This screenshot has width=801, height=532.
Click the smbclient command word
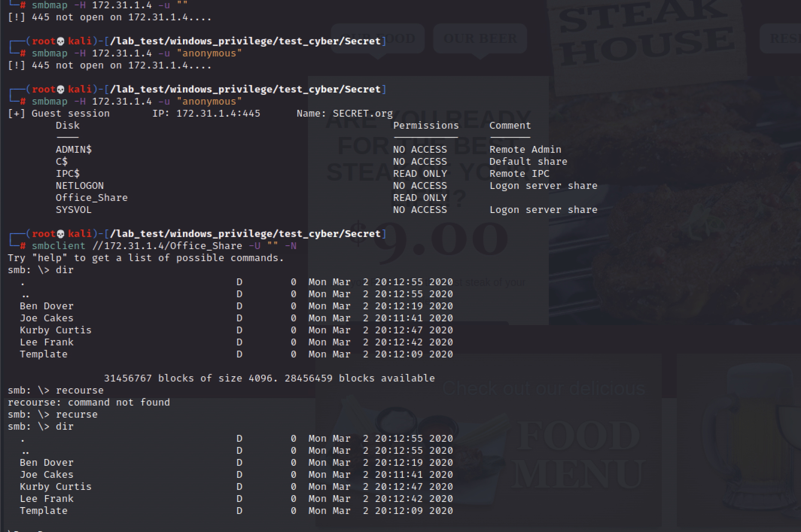tap(58, 246)
